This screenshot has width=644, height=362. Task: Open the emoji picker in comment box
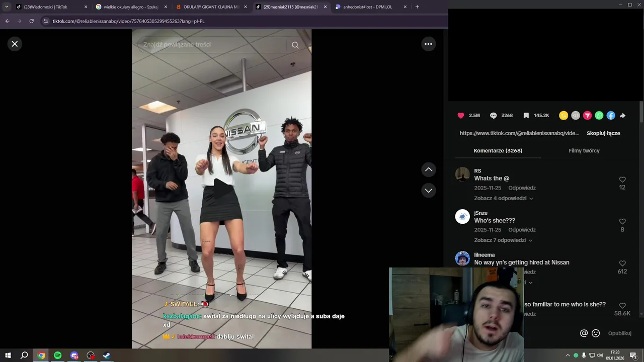(x=596, y=333)
